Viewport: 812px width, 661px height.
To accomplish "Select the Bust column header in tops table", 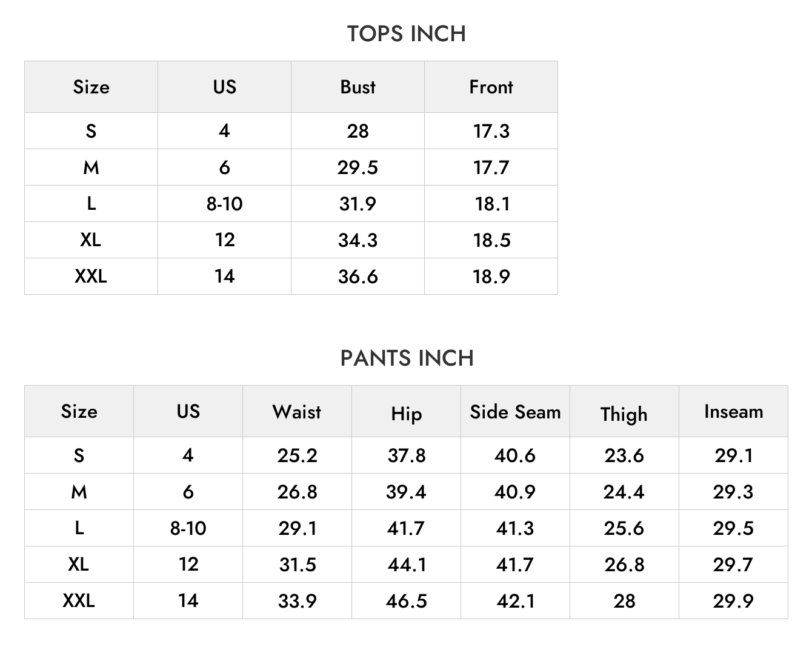I will click(358, 87).
